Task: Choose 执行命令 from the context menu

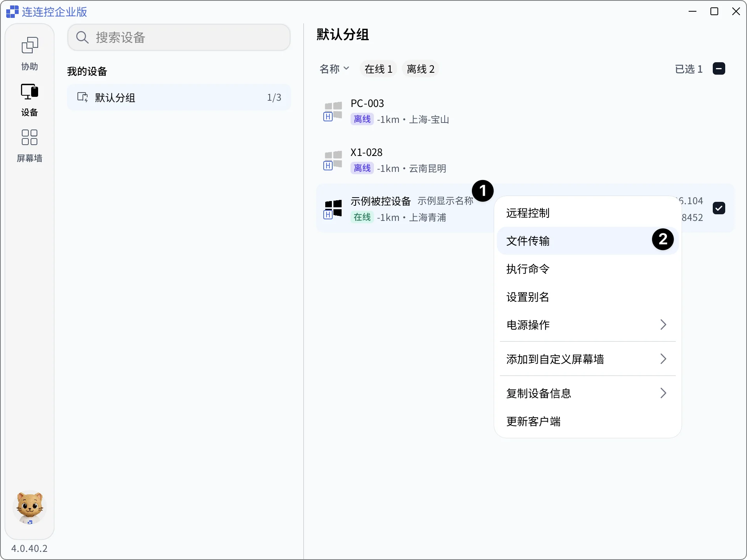Action: 587,269
